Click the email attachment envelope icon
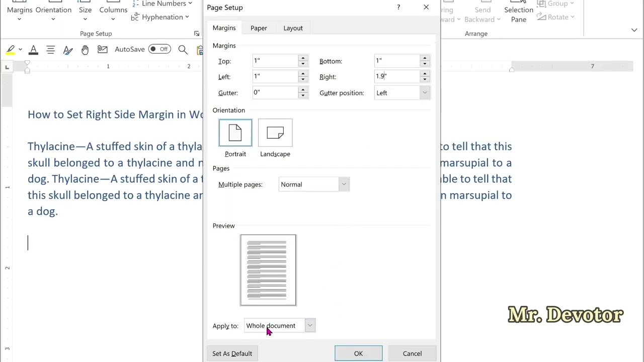This screenshot has height=362, width=644. [102, 49]
